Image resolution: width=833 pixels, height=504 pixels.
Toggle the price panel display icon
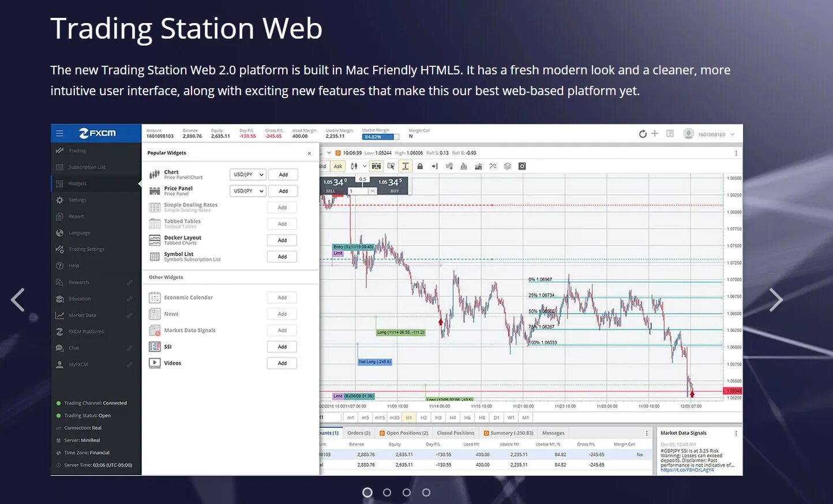[x=376, y=166]
